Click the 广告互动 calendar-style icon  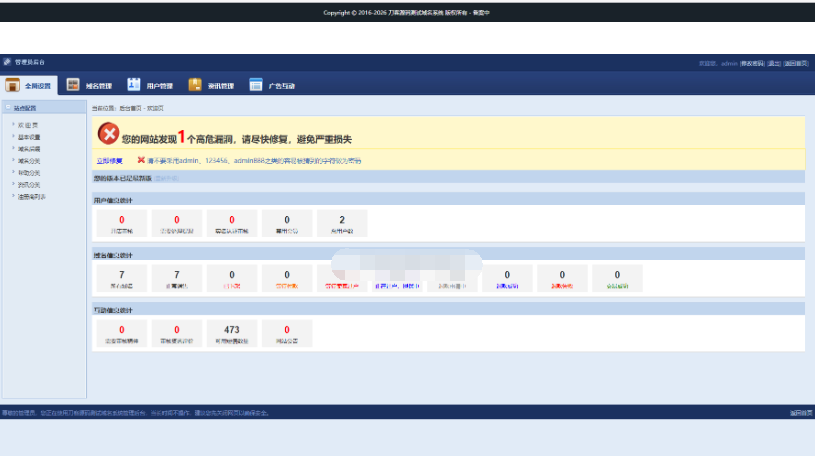(256, 85)
